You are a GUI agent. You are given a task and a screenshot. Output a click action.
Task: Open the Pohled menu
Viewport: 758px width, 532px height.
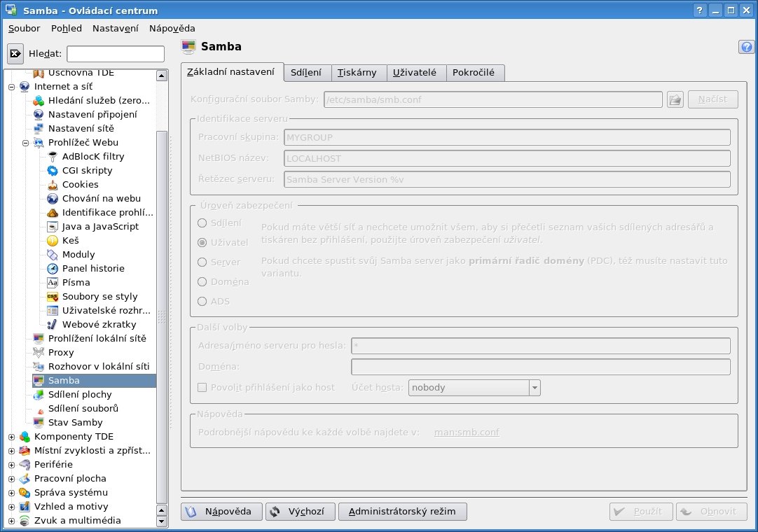click(67, 29)
